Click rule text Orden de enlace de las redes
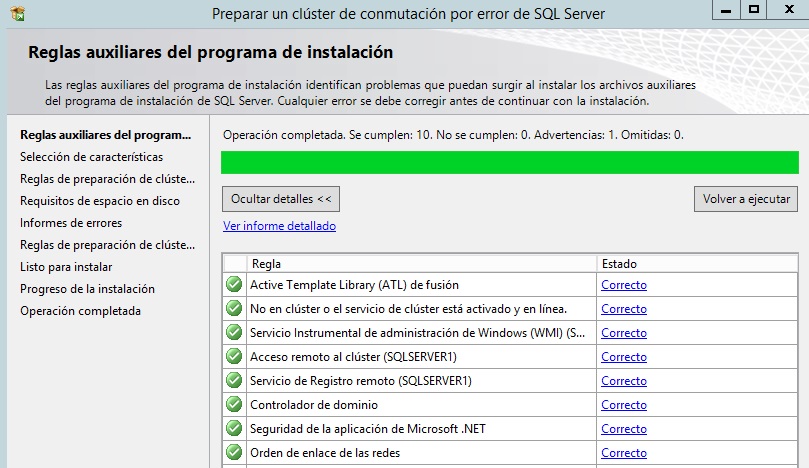Viewport: 809px width, 468px height. point(325,453)
